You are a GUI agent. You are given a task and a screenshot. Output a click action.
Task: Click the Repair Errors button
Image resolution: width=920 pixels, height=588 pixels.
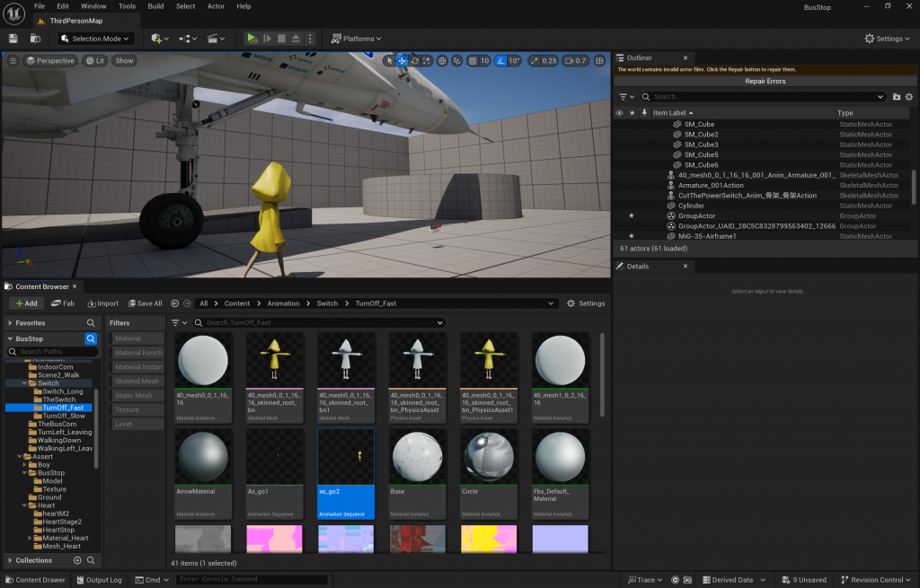coord(765,81)
